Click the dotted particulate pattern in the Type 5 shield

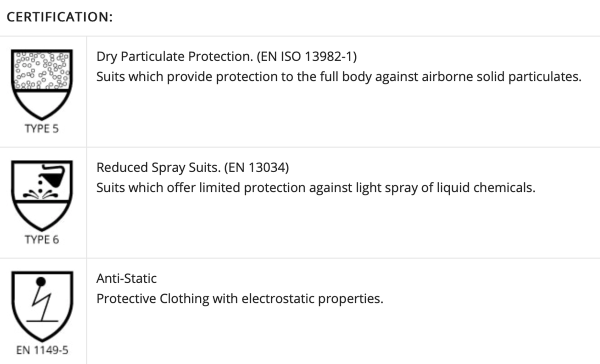click(42, 69)
